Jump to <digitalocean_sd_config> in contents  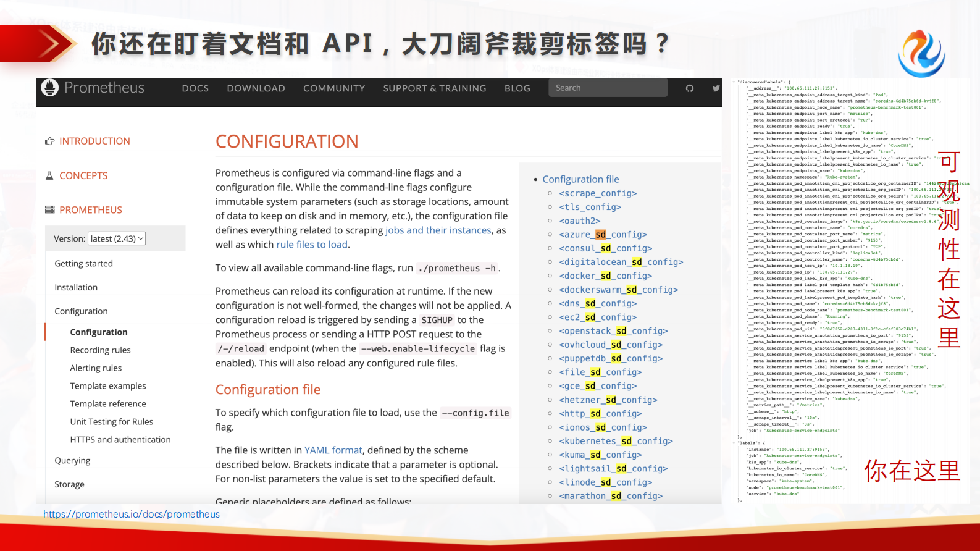point(621,262)
